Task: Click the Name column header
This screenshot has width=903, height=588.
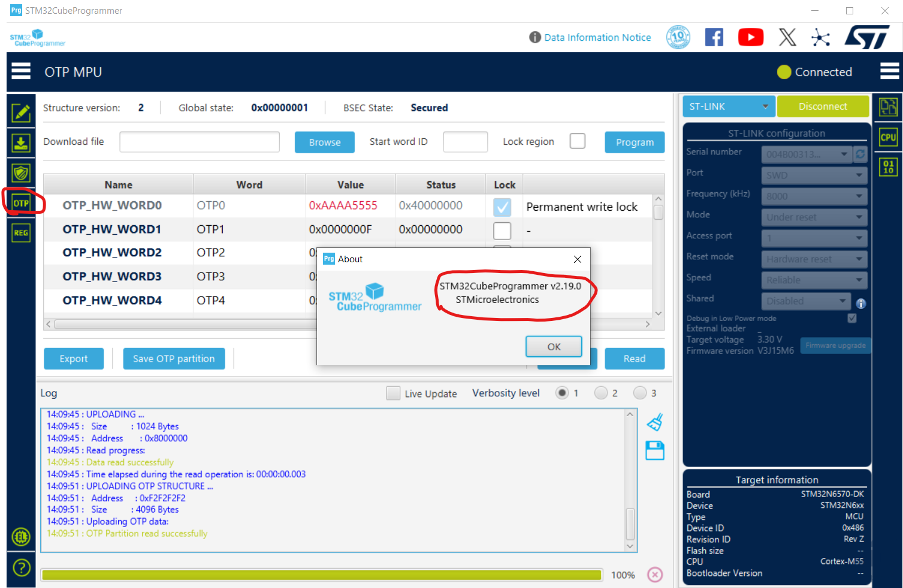Action: click(119, 185)
